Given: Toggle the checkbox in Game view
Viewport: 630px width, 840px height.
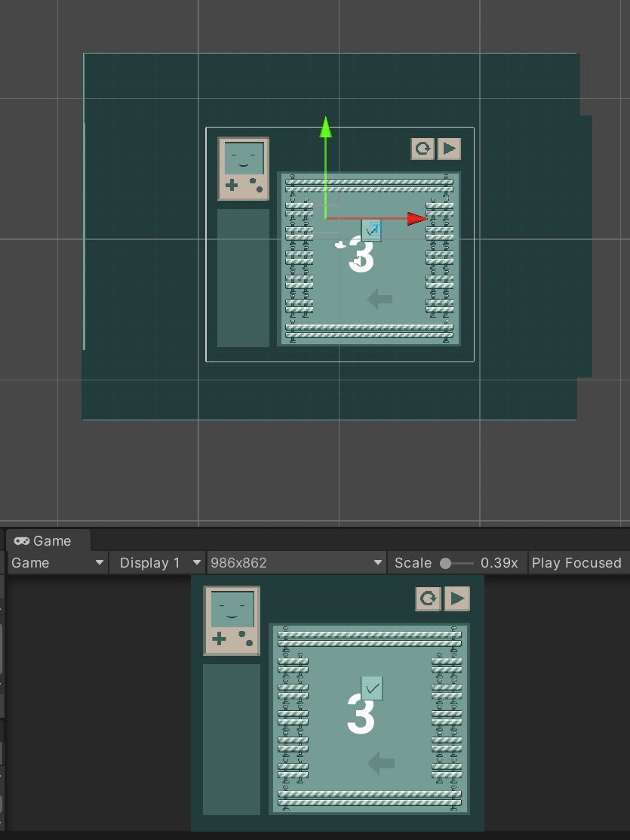Looking at the screenshot, I should pyautogui.click(x=372, y=688).
